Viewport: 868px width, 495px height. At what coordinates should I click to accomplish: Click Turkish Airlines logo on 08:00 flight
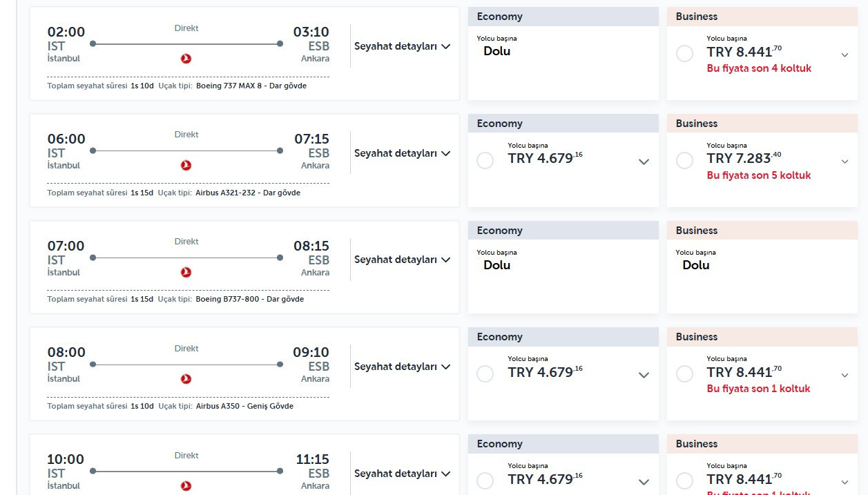(186, 379)
